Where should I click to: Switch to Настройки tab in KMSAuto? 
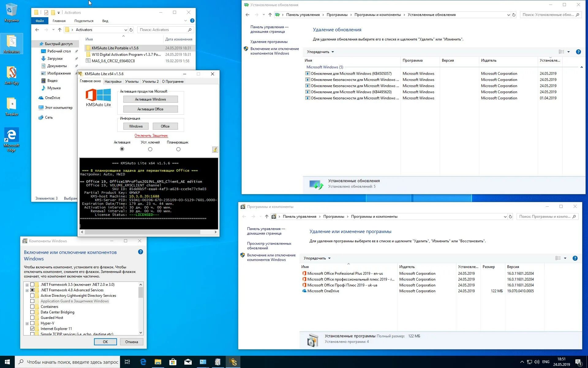click(x=113, y=82)
